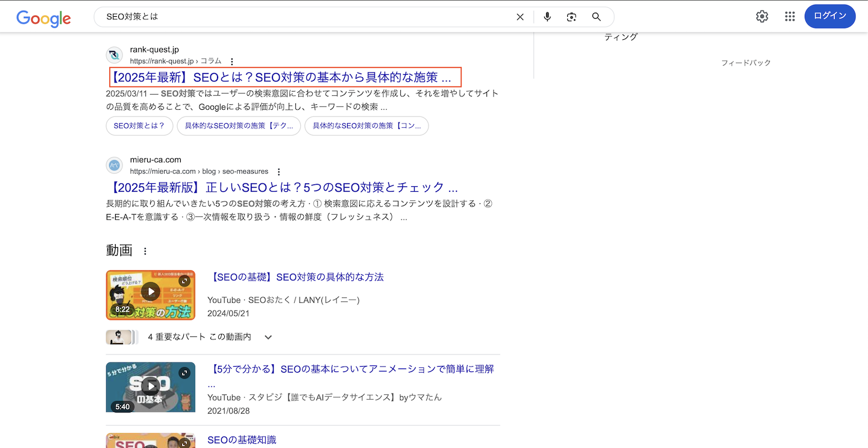Click the 2024/05/21 video date
Image resolution: width=868 pixels, height=448 pixels.
(228, 314)
